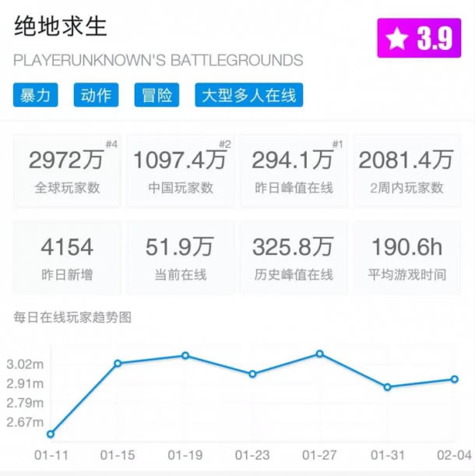Click the 01-15 date axis label
Screen dimensions: 475x476
point(118,456)
